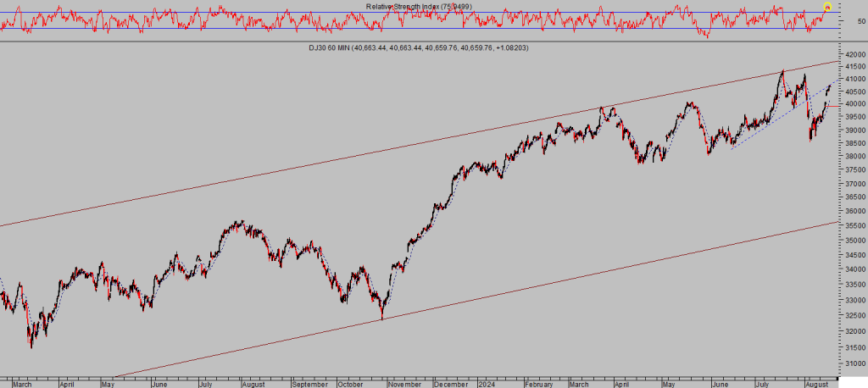The height and width of the screenshot is (388, 868).
Task: Click the 36000 price axis label
Action: click(854, 211)
